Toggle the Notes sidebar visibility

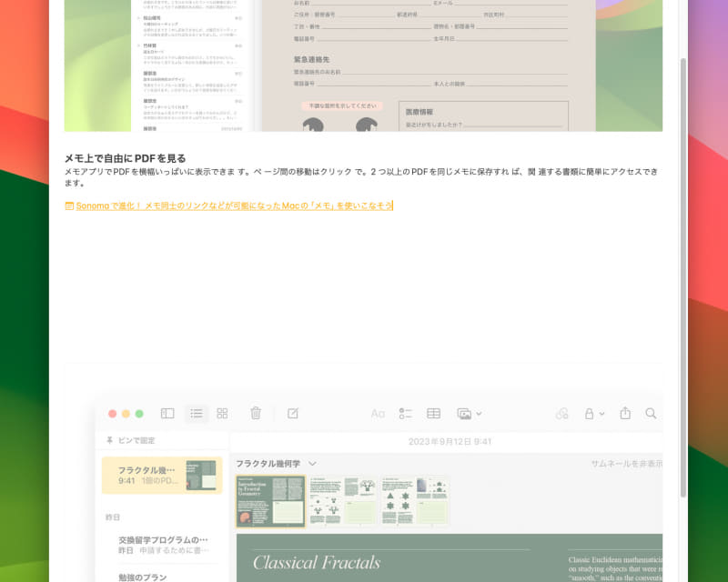coord(167,414)
